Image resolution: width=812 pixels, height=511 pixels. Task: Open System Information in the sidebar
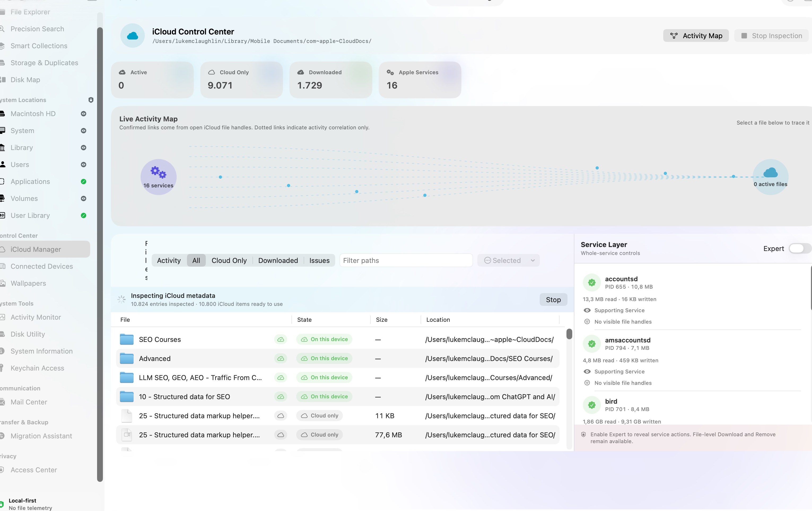(x=41, y=351)
